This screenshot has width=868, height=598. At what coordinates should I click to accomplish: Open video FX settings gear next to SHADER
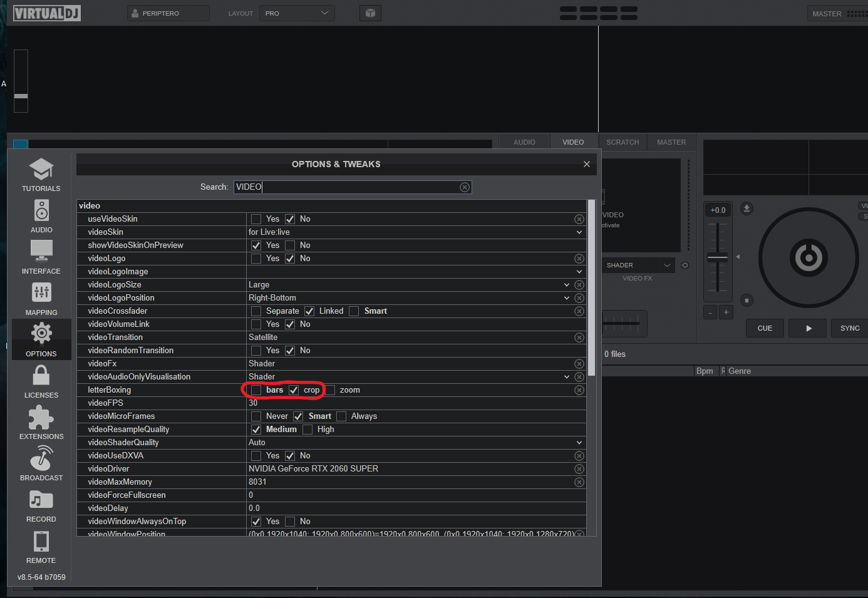[685, 265]
